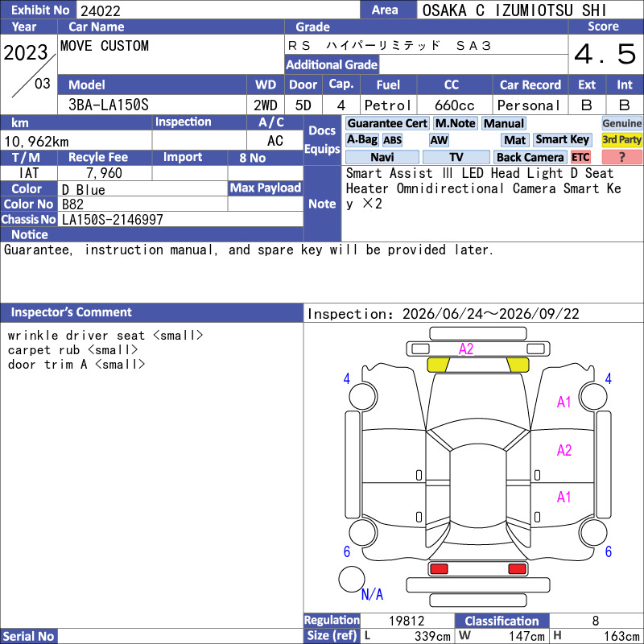Click the red question mark badge

[x=621, y=157]
